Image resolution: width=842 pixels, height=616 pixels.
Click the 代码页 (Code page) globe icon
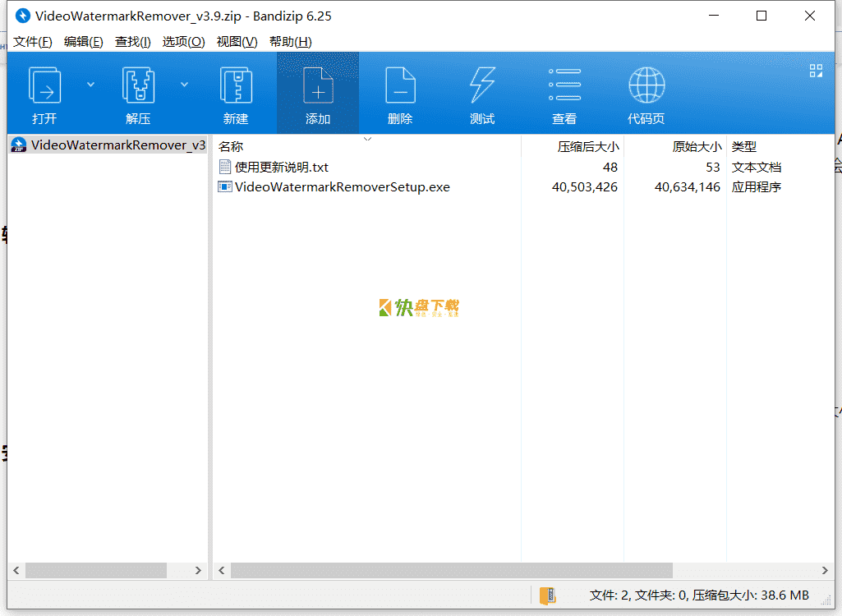646,85
